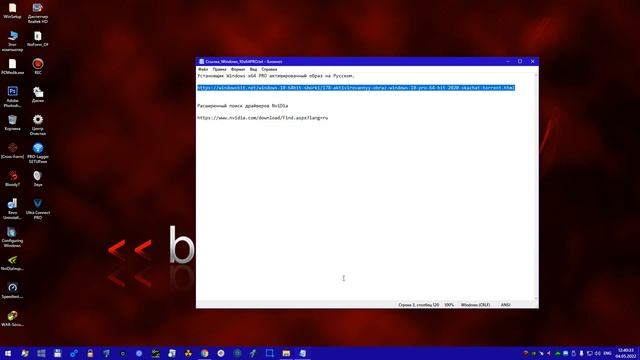
Task: Select the Корзина recycle bin icon
Action: click(12, 122)
